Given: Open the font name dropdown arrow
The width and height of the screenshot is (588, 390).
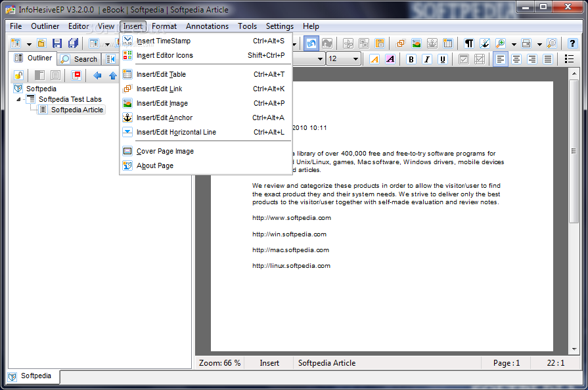Looking at the screenshot, I should tap(320, 59).
